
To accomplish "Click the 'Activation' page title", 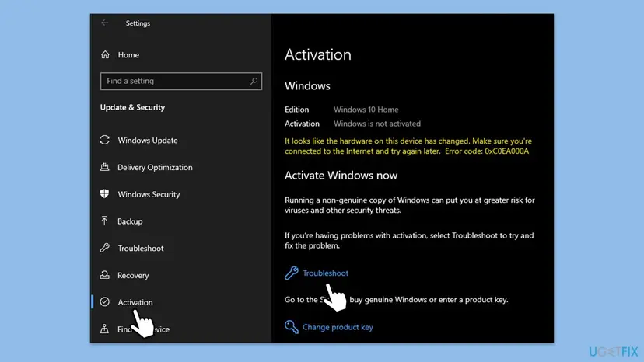I will click(318, 54).
